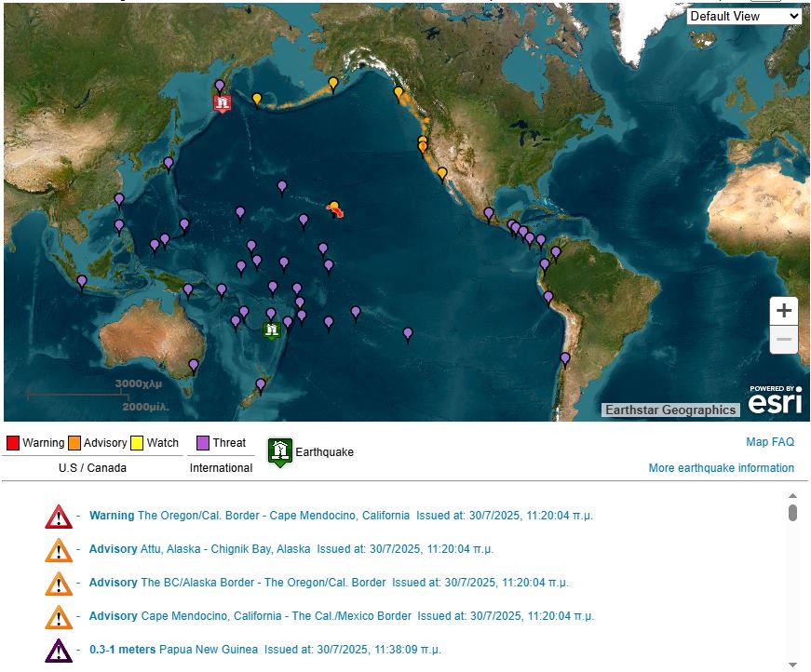Click the red earthquake marker near Kamchatka
Viewport: 811px width, 672px height.
click(x=222, y=102)
